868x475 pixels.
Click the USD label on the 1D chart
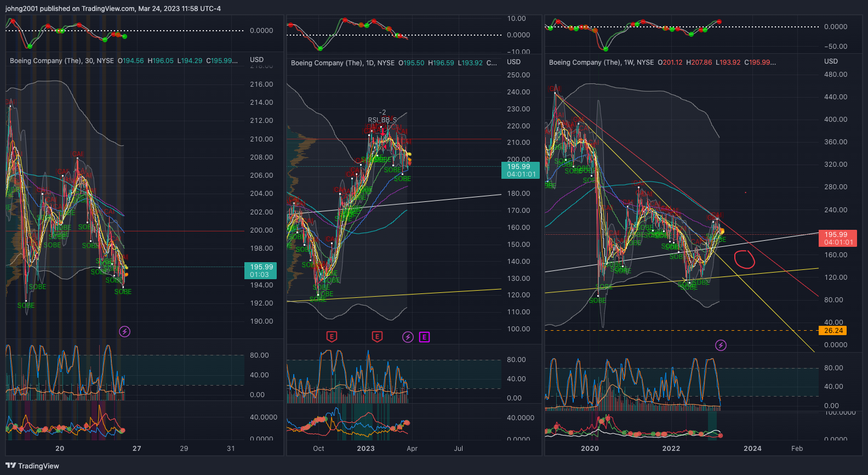(x=514, y=62)
